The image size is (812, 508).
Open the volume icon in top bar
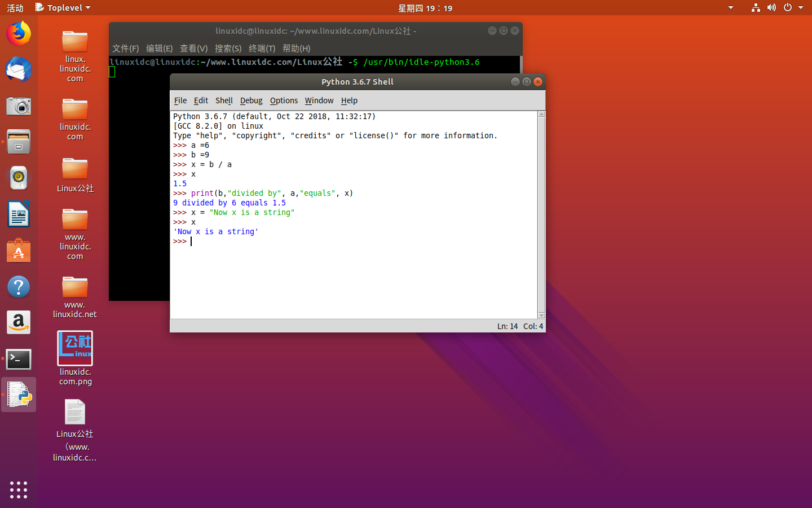tap(771, 7)
